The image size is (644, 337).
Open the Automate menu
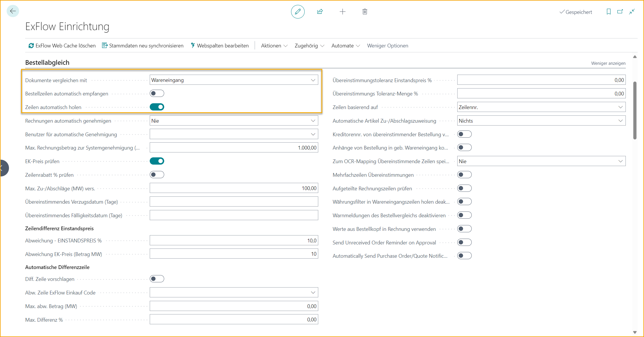[x=345, y=46]
